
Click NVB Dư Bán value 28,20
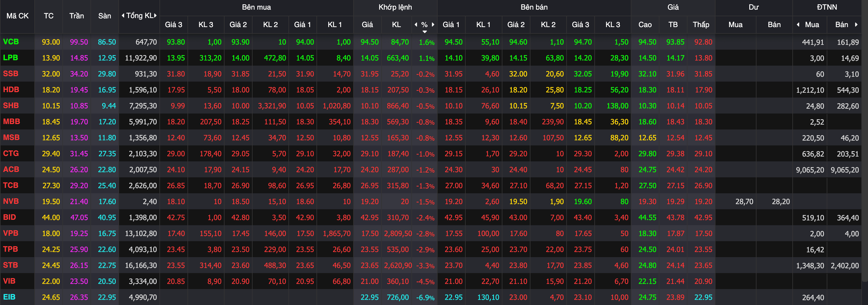point(780,202)
